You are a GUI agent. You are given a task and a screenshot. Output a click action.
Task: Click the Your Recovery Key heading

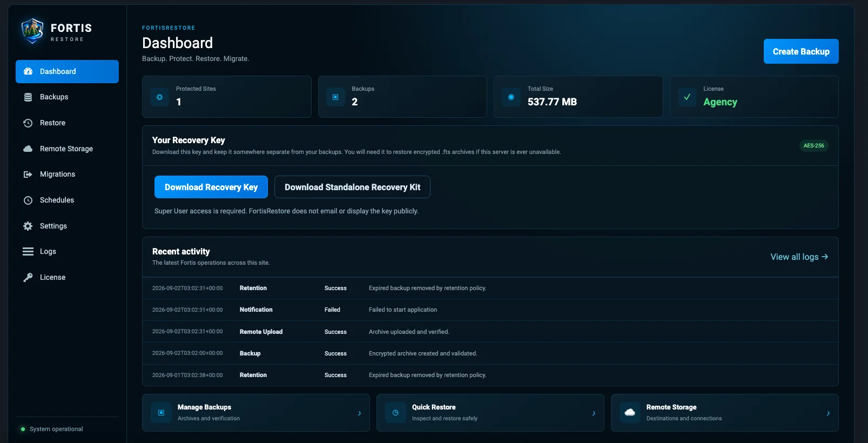[x=189, y=140]
